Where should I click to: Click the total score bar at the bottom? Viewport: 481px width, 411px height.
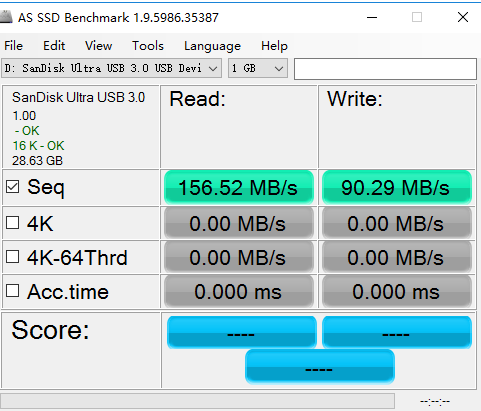320,367
